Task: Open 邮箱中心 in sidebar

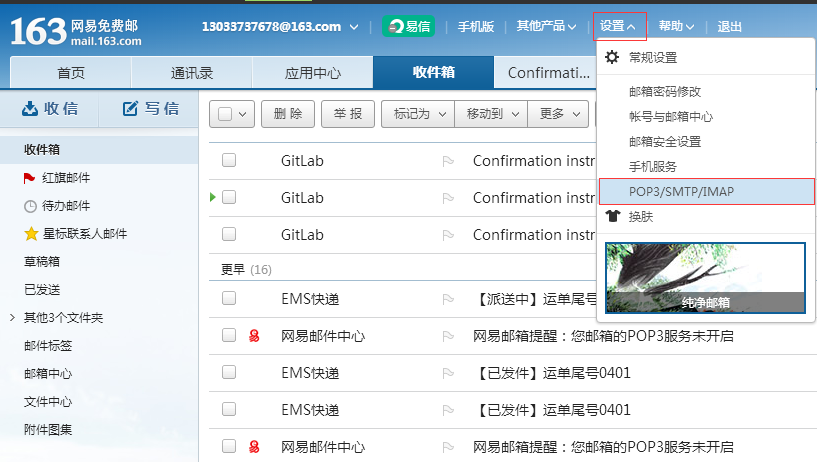Action: 48,373
